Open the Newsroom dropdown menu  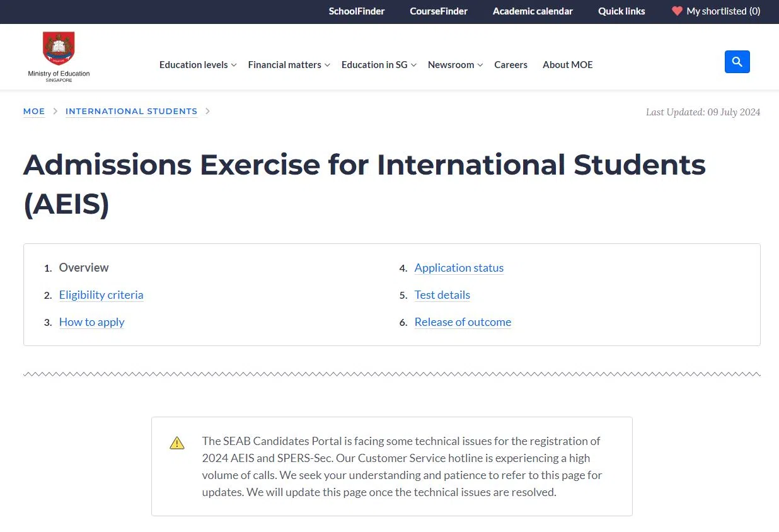454,65
